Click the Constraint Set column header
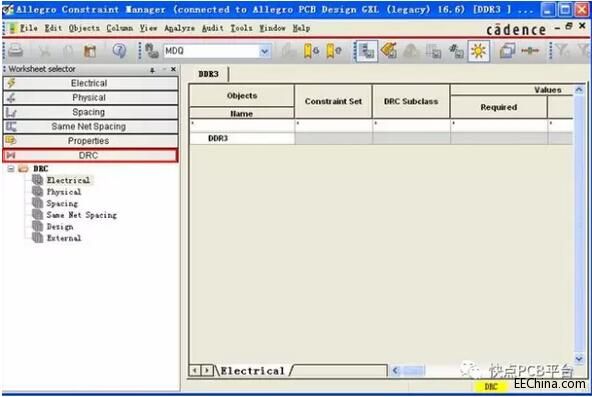The image size is (592, 397). click(333, 101)
